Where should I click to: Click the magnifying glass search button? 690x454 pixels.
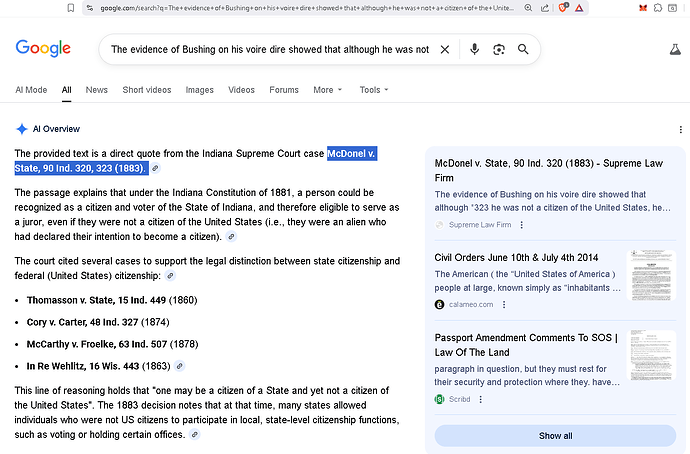pos(522,49)
